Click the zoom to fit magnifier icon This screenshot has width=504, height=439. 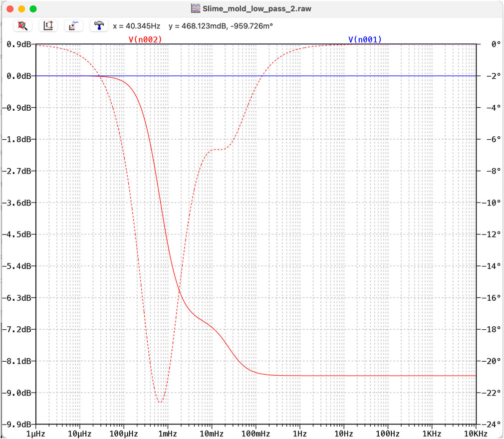[22, 25]
